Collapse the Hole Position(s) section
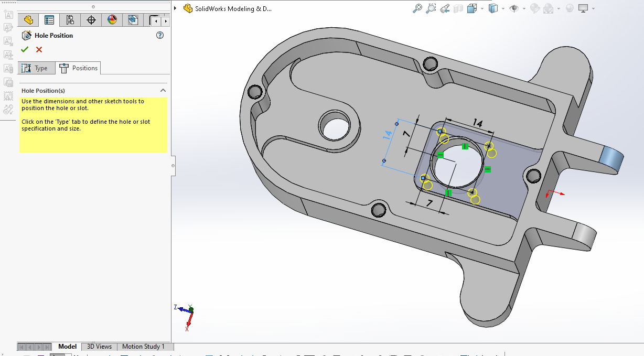 click(x=163, y=90)
